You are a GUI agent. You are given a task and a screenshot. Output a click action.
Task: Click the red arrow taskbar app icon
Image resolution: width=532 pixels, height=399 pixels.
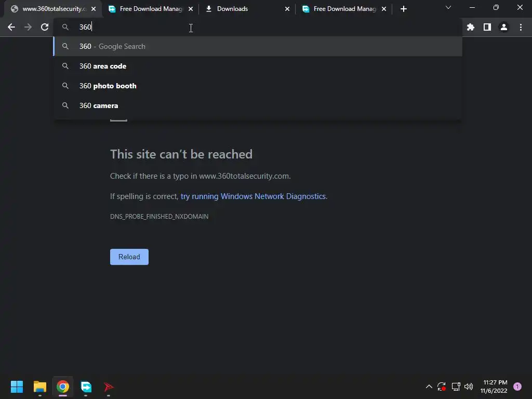(109, 387)
